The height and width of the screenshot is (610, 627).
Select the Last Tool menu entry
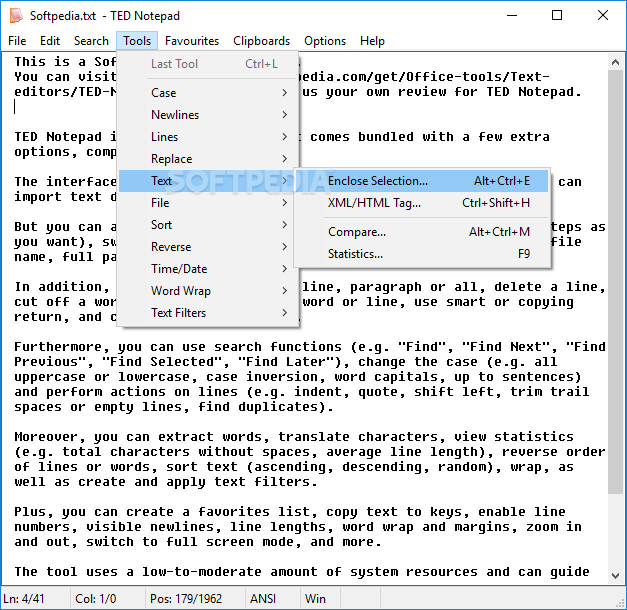click(x=208, y=64)
